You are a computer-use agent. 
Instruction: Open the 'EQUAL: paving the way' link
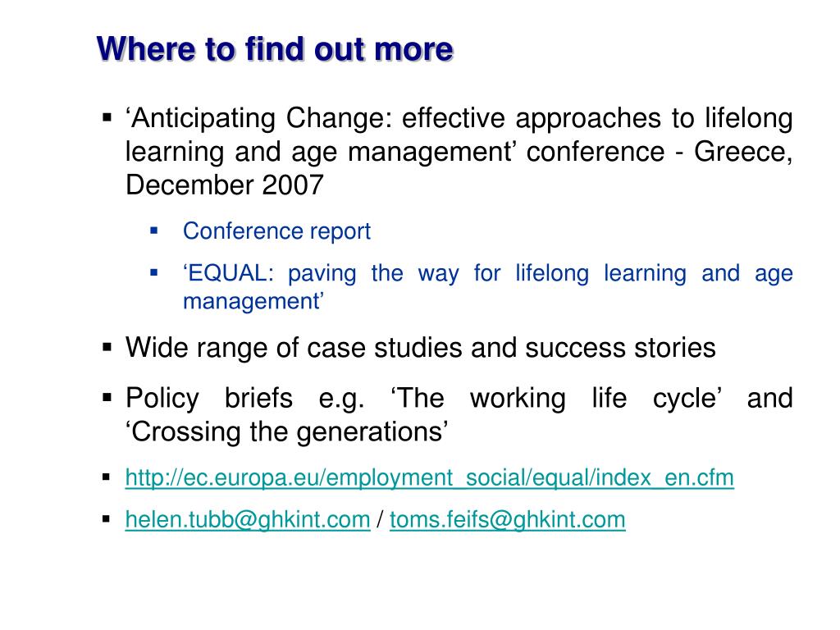pyautogui.click(x=487, y=287)
